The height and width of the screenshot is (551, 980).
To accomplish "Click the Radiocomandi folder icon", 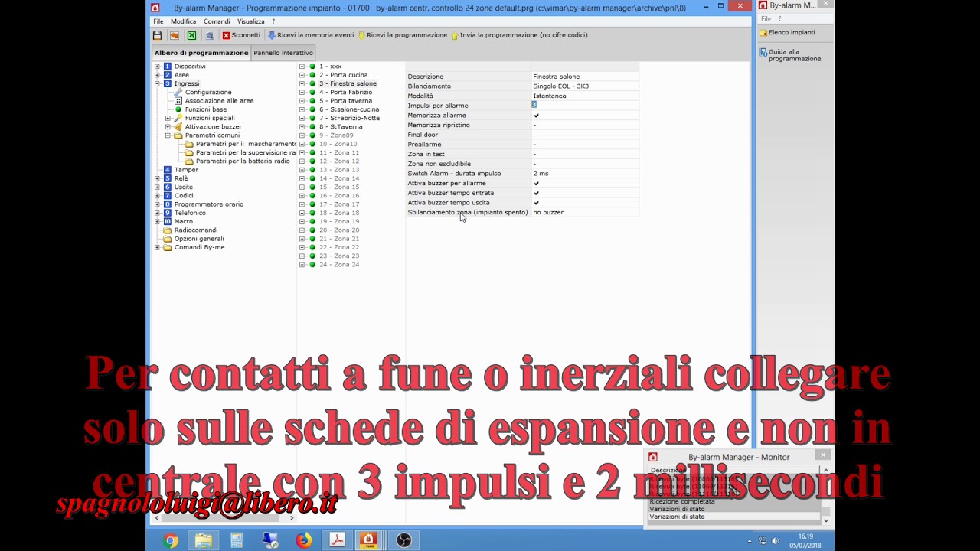I will 168,230.
